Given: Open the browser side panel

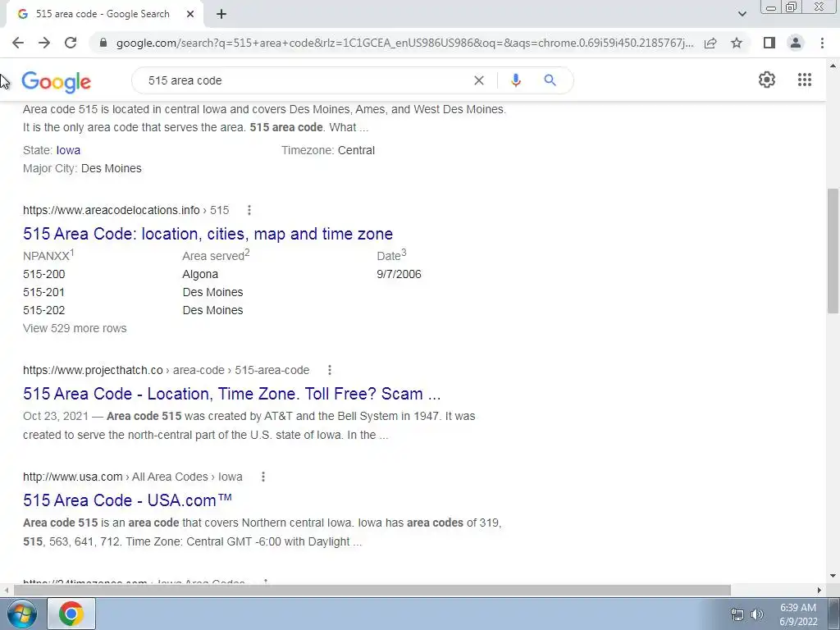Looking at the screenshot, I should click(769, 43).
